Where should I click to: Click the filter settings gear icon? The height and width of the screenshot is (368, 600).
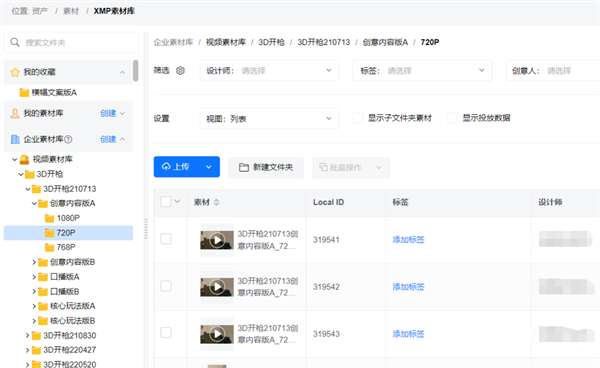point(180,70)
